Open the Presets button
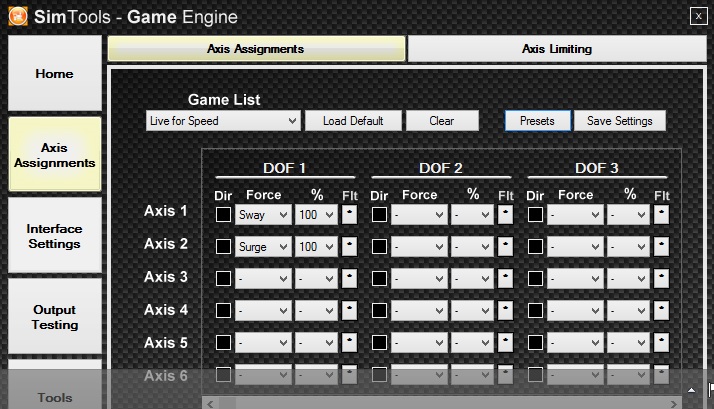714x409 pixels. click(537, 121)
